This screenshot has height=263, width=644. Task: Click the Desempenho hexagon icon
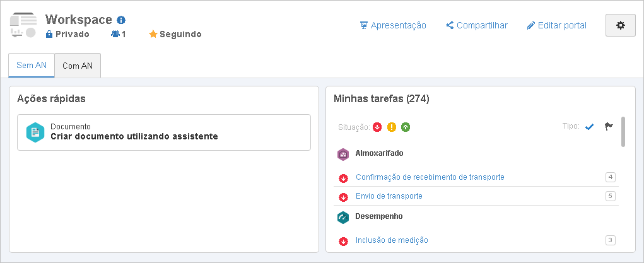click(x=343, y=218)
